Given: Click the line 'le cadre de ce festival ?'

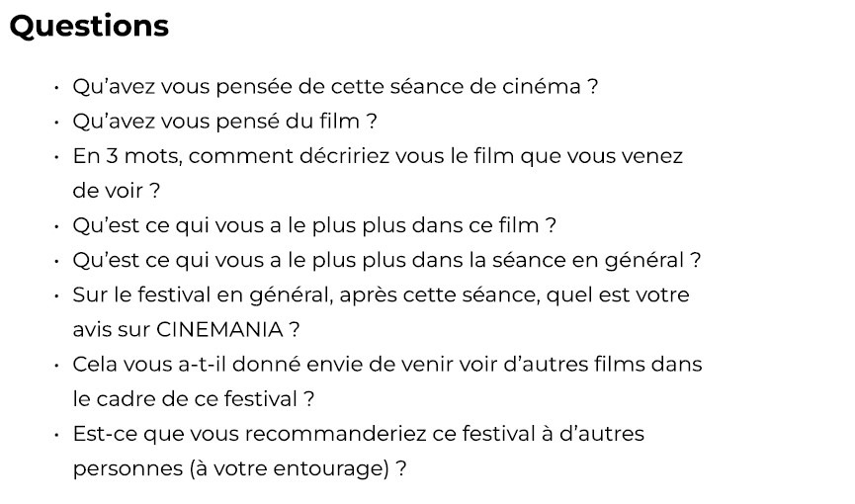Looking at the screenshot, I should 194,399.
